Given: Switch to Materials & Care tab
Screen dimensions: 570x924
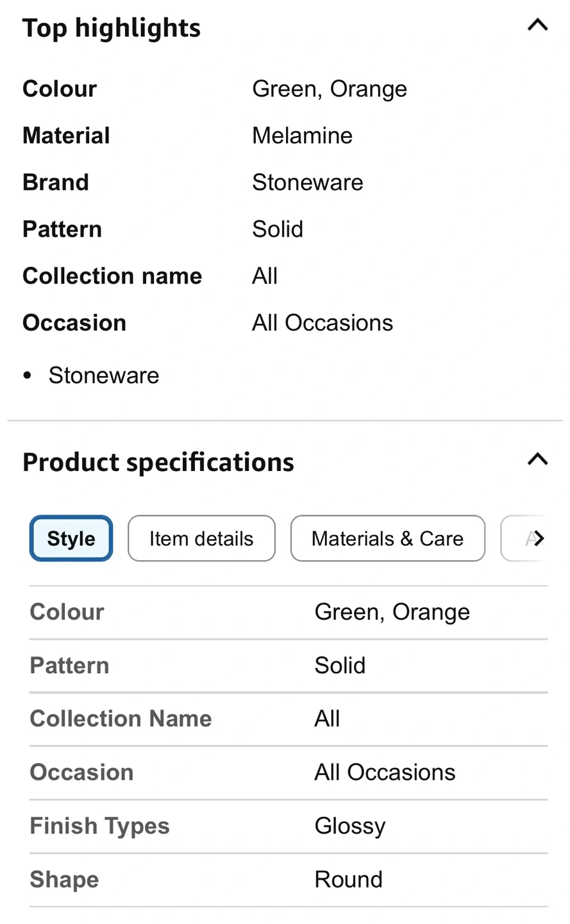Looking at the screenshot, I should point(387,538).
